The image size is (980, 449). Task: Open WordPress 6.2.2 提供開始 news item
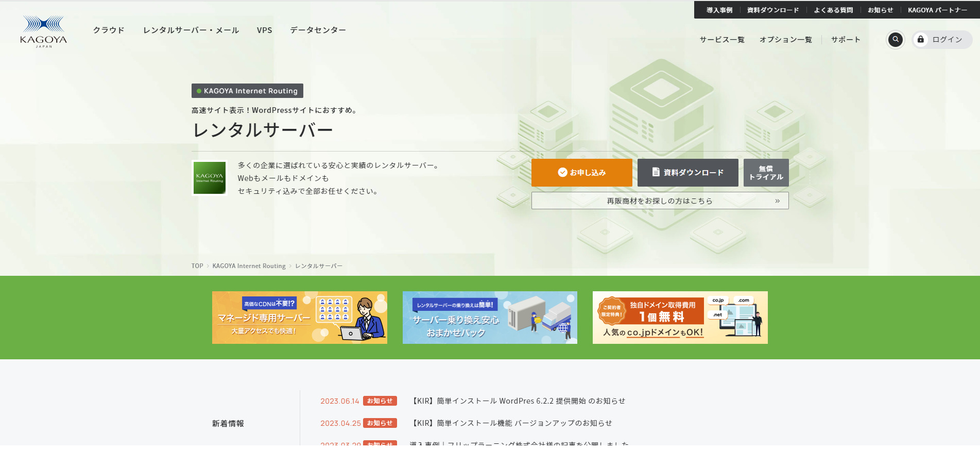pyautogui.click(x=518, y=401)
